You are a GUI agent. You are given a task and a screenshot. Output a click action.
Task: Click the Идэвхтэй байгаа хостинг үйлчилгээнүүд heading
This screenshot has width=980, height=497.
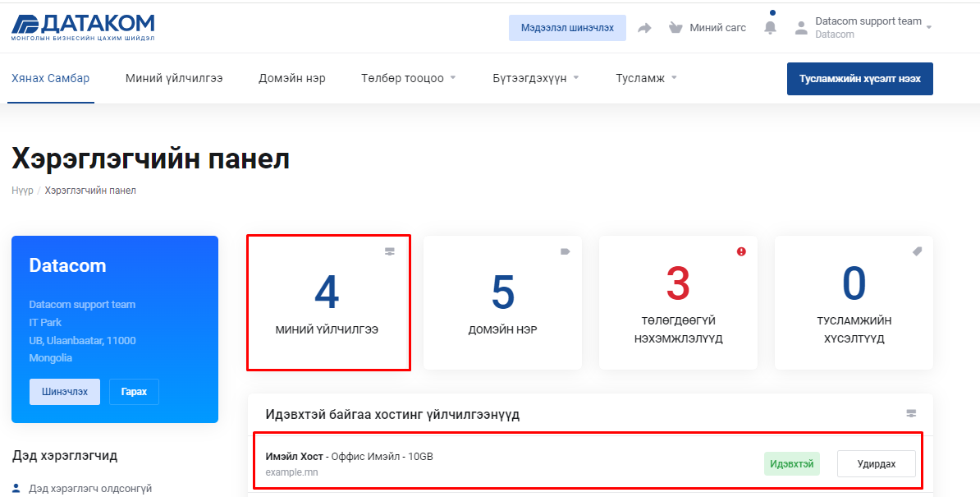click(392, 415)
